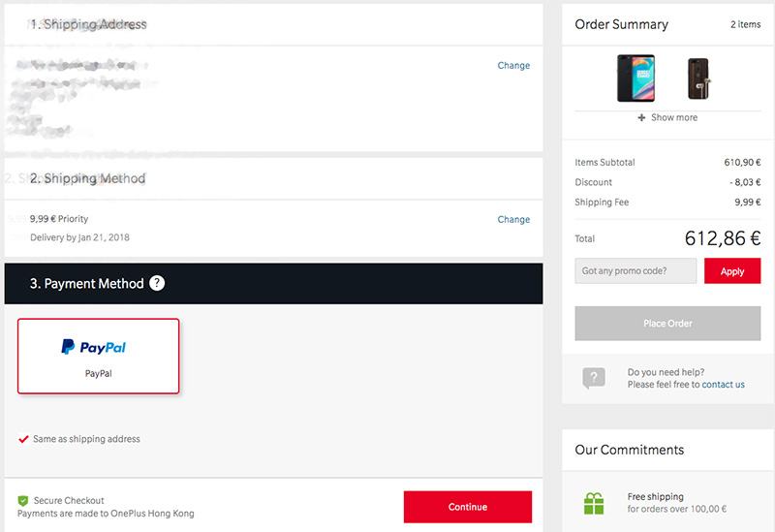Image resolution: width=775 pixels, height=532 pixels.
Task: Click the help speech bubble icon
Action: (x=594, y=378)
